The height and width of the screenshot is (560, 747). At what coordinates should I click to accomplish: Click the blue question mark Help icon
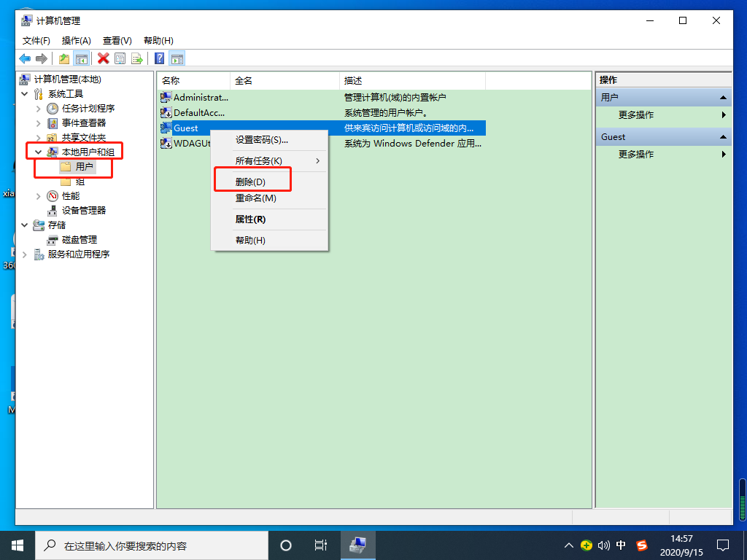tap(159, 58)
